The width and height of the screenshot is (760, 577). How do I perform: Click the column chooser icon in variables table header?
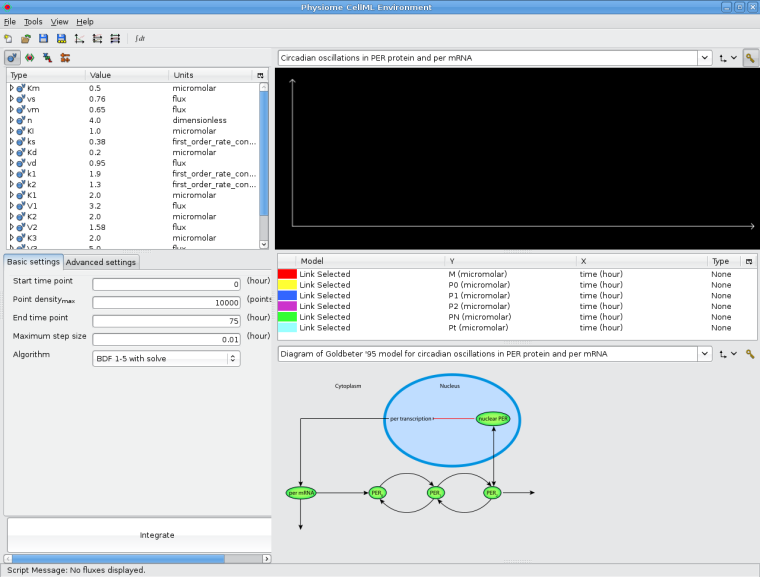(260, 75)
